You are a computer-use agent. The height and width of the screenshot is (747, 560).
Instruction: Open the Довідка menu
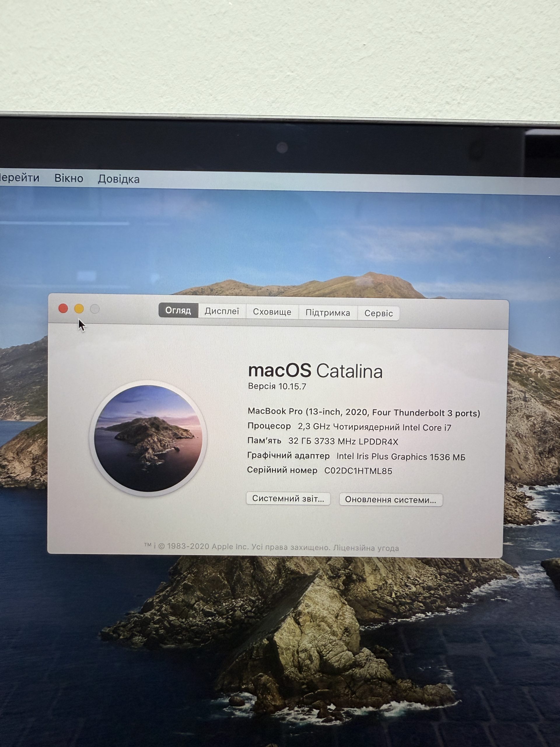tap(119, 179)
